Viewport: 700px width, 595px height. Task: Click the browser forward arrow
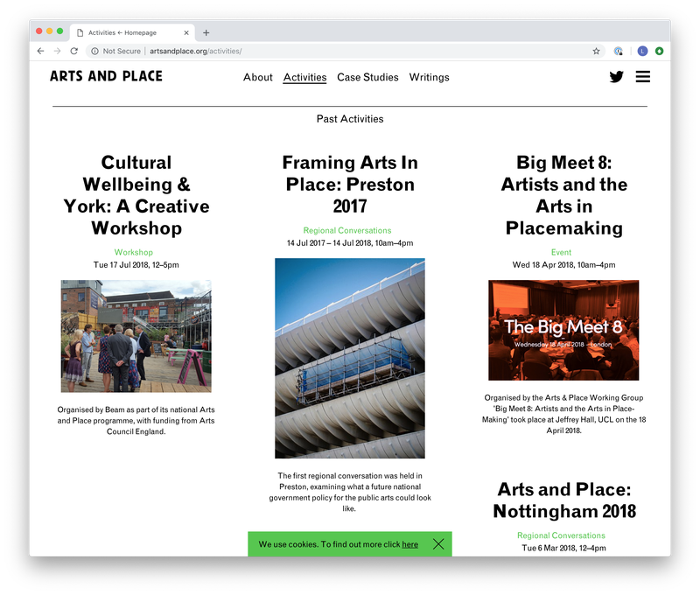click(57, 51)
